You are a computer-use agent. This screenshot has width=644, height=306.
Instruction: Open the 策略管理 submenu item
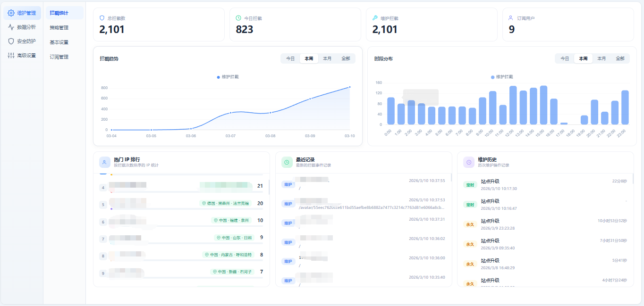[x=59, y=28]
